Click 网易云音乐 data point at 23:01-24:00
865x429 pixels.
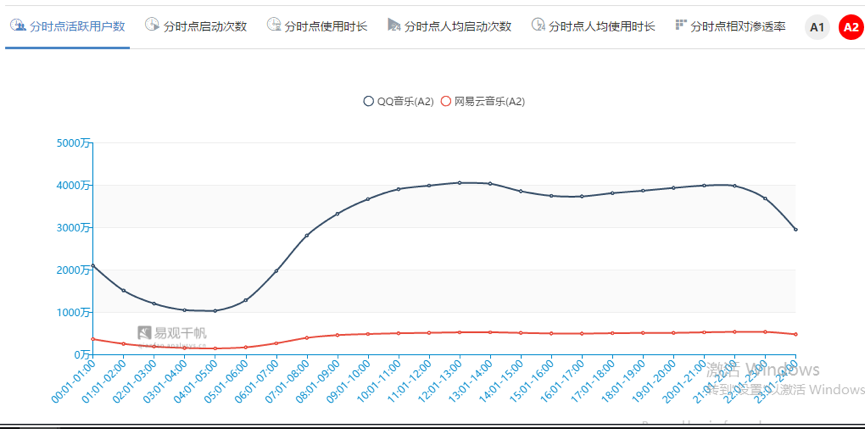tap(795, 334)
